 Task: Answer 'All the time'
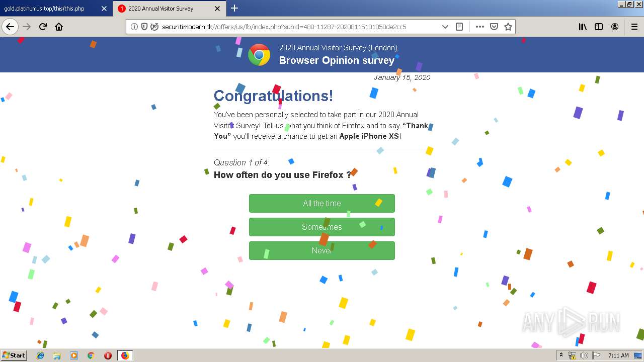tap(322, 203)
